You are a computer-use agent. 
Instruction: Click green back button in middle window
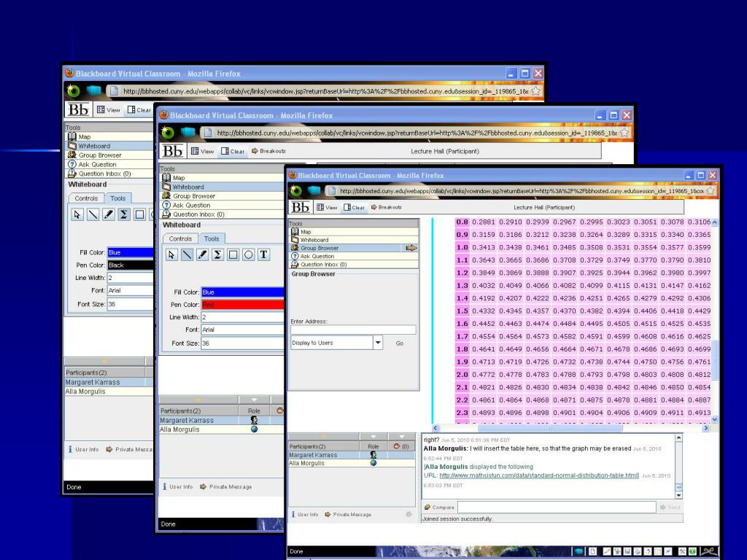coord(167,133)
